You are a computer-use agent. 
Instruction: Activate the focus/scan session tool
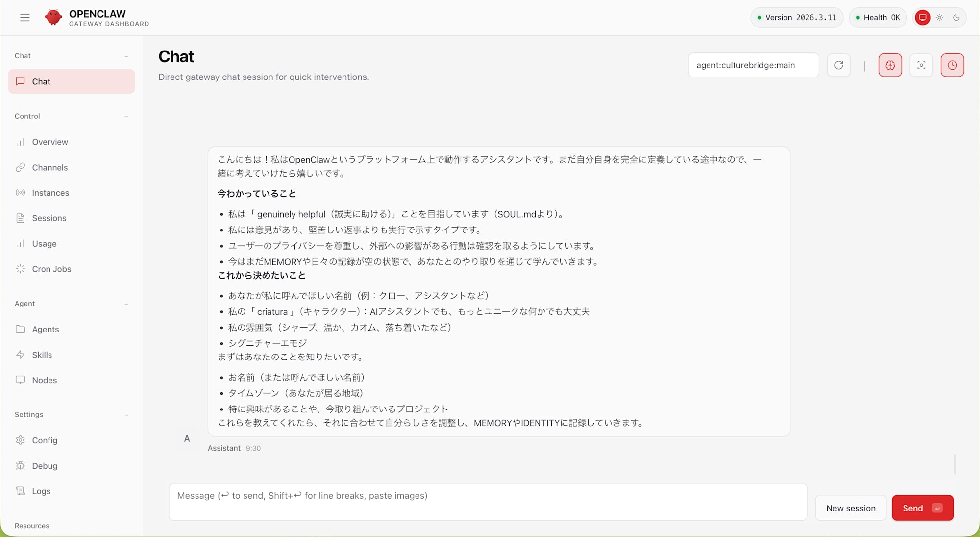point(921,65)
